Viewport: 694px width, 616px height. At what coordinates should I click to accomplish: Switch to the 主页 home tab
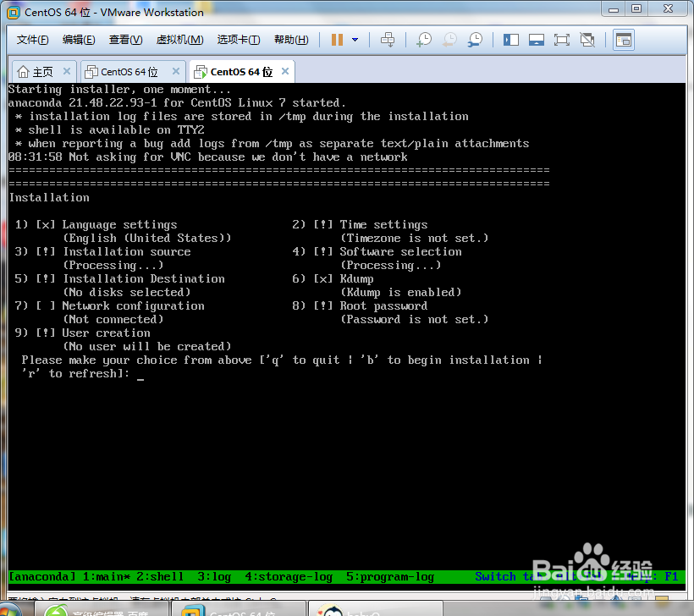click(x=42, y=72)
